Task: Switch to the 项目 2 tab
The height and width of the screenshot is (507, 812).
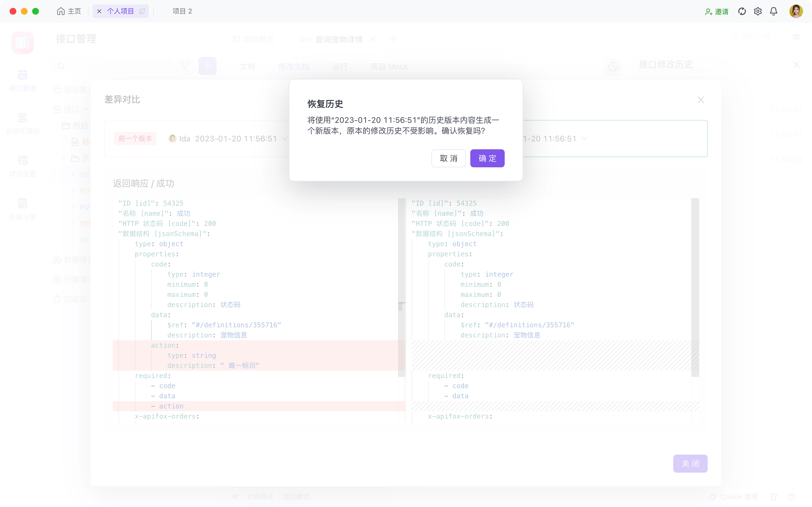Action: click(x=182, y=11)
